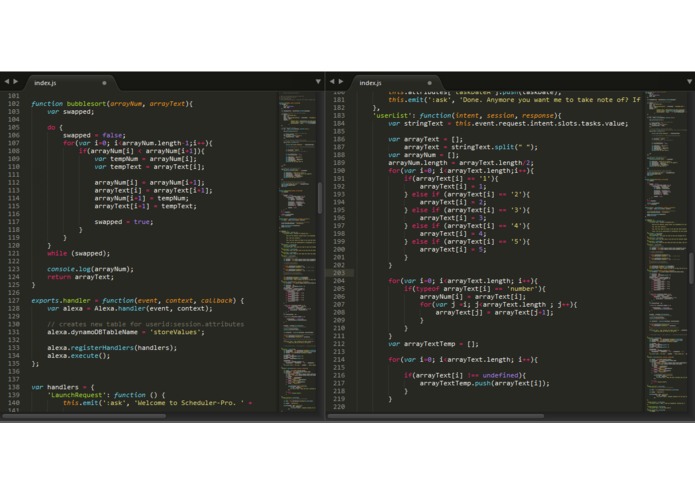Click the right pane vertical scrollbar thumb
Viewport: 695px width, 494px height.
[691, 268]
